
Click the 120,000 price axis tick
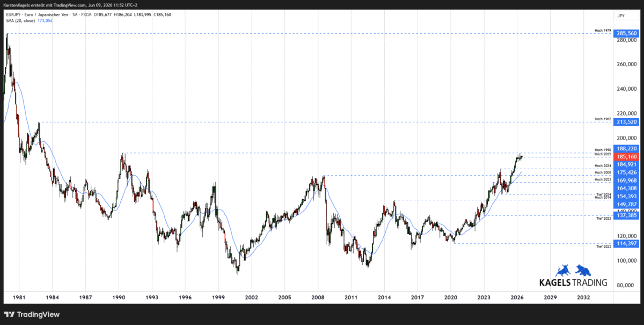626,236
